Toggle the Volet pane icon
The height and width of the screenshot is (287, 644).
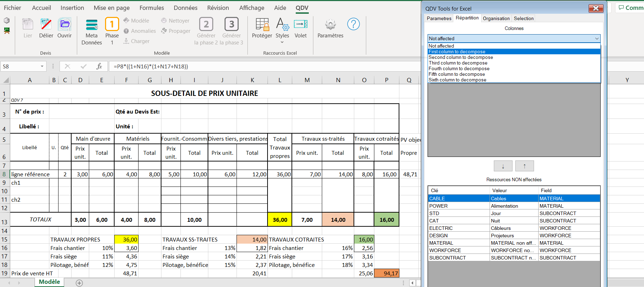[301, 24]
